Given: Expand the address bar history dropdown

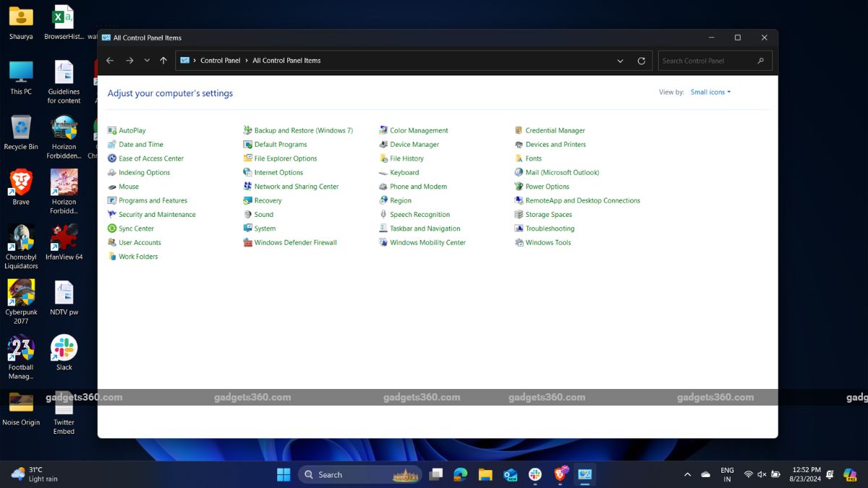Looking at the screenshot, I should [x=620, y=61].
